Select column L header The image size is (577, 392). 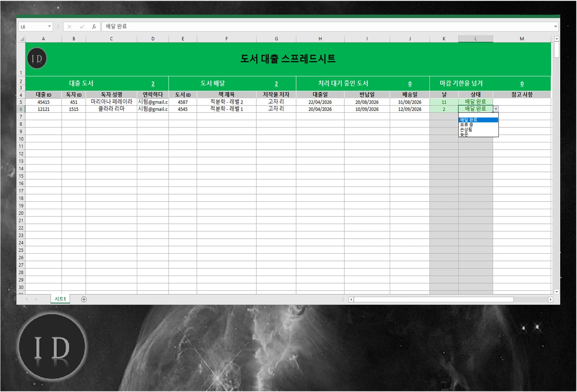475,39
